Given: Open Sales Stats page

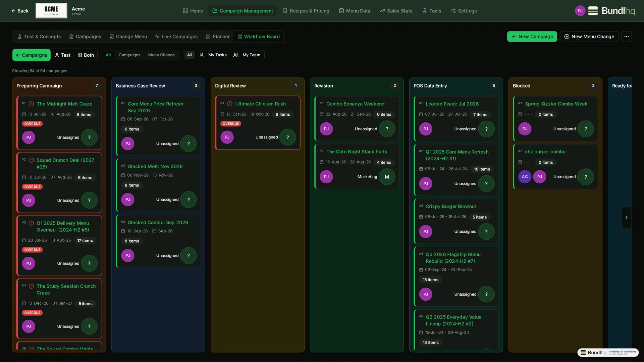Looking at the screenshot, I should coord(396,11).
